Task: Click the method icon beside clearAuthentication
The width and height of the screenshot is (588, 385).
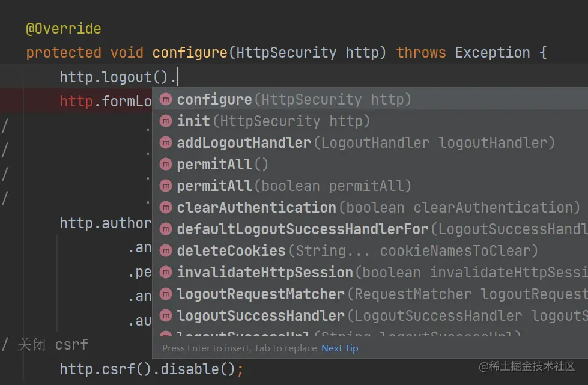Action: (165, 207)
